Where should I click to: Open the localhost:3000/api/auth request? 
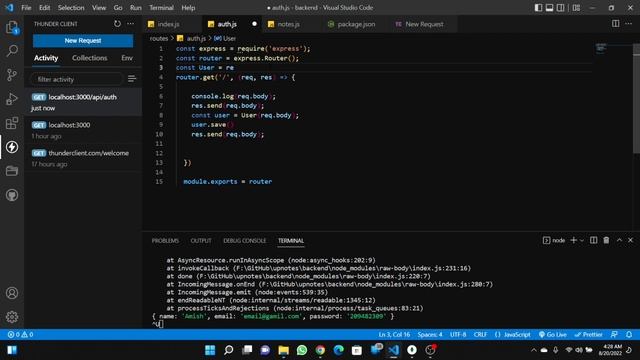(x=83, y=102)
